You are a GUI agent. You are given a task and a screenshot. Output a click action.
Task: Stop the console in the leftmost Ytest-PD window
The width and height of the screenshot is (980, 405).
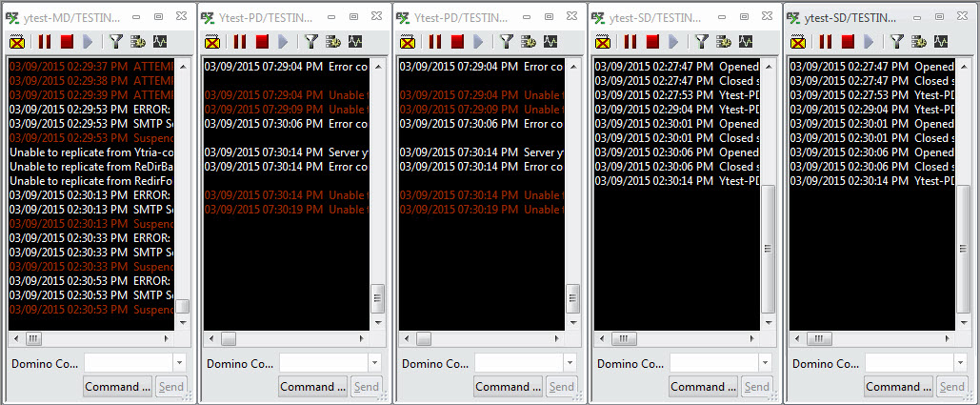point(262,41)
